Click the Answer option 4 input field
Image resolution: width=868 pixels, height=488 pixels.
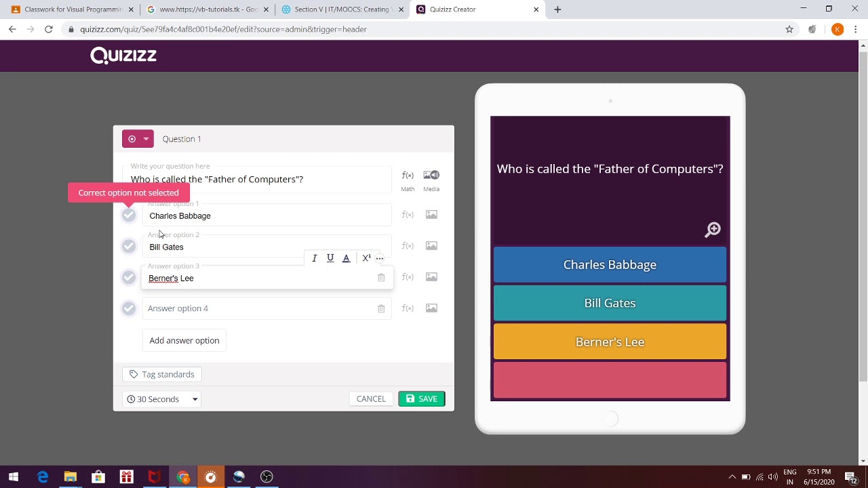(258, 308)
